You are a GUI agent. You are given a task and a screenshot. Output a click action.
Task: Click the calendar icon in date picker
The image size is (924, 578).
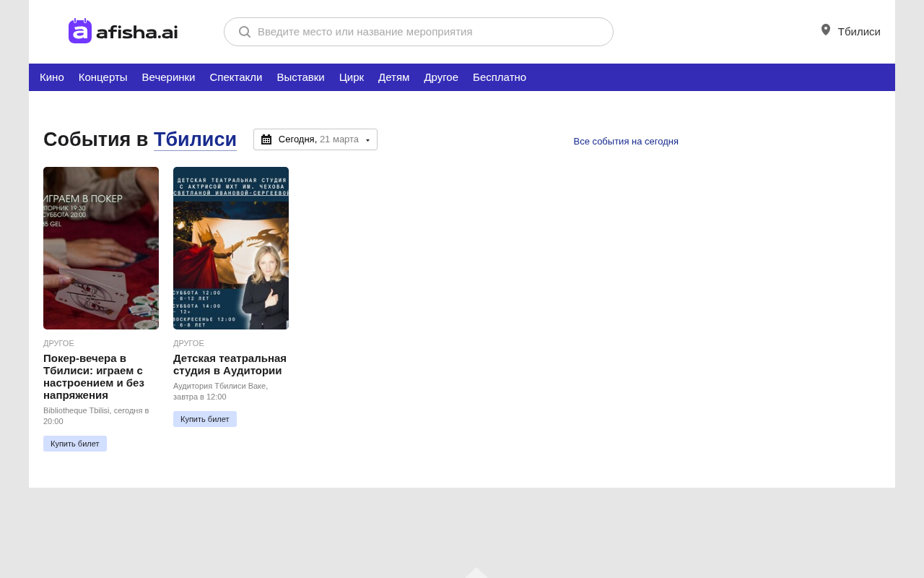click(266, 139)
